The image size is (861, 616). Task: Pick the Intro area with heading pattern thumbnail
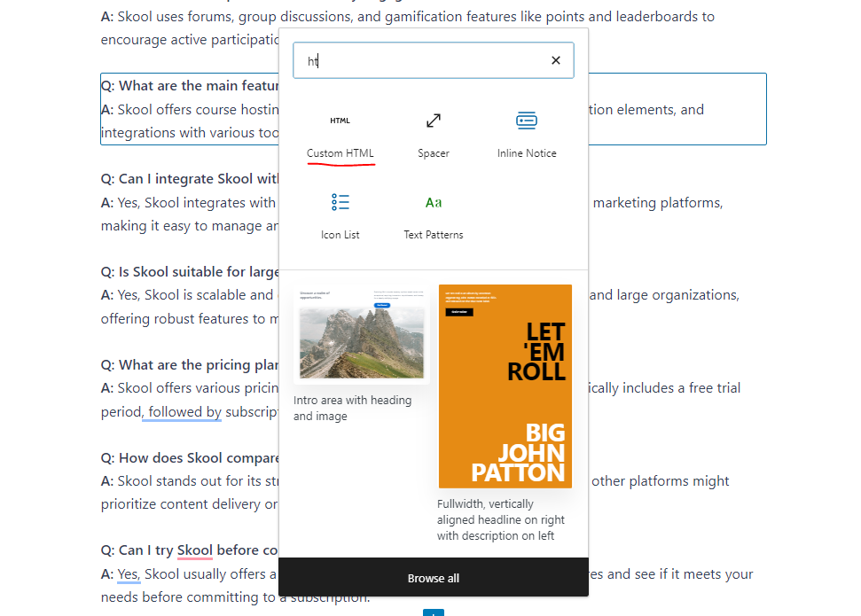tap(361, 334)
